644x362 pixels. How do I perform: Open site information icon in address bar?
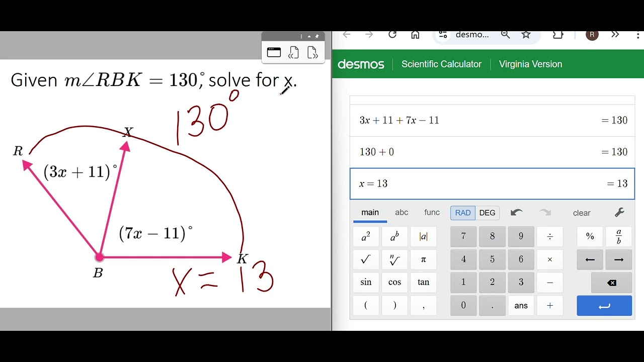tap(443, 35)
